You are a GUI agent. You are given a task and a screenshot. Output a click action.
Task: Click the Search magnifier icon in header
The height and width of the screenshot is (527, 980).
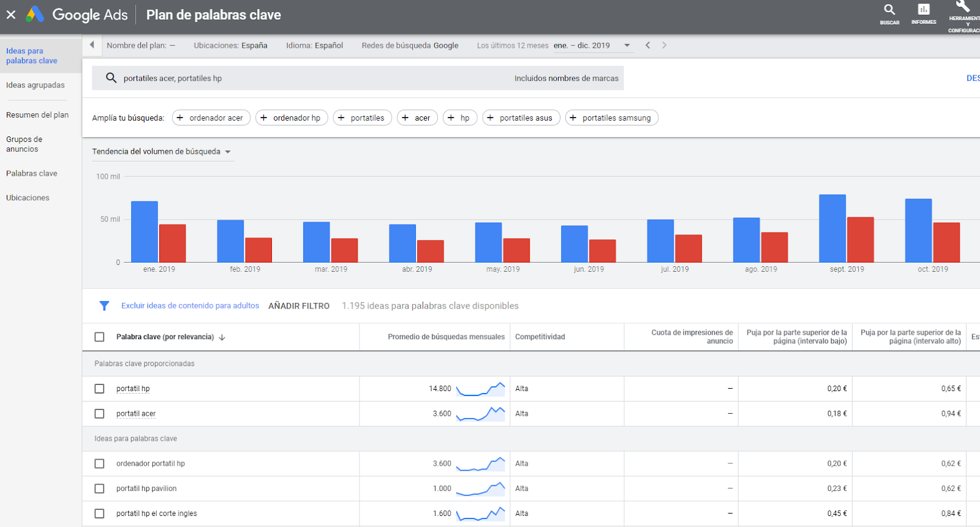(x=889, y=10)
